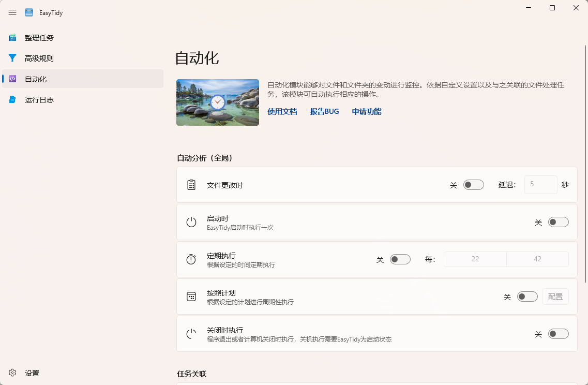Click the 关闭时执行 description text
Screen dimensions: 588x385
coord(299,339)
